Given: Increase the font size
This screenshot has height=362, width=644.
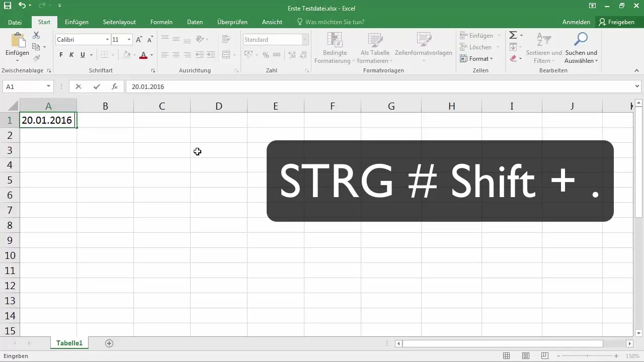Looking at the screenshot, I should (x=139, y=39).
